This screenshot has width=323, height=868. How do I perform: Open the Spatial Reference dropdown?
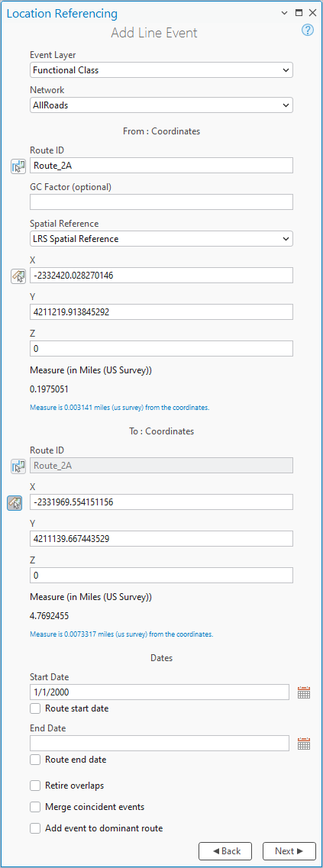click(x=161, y=239)
